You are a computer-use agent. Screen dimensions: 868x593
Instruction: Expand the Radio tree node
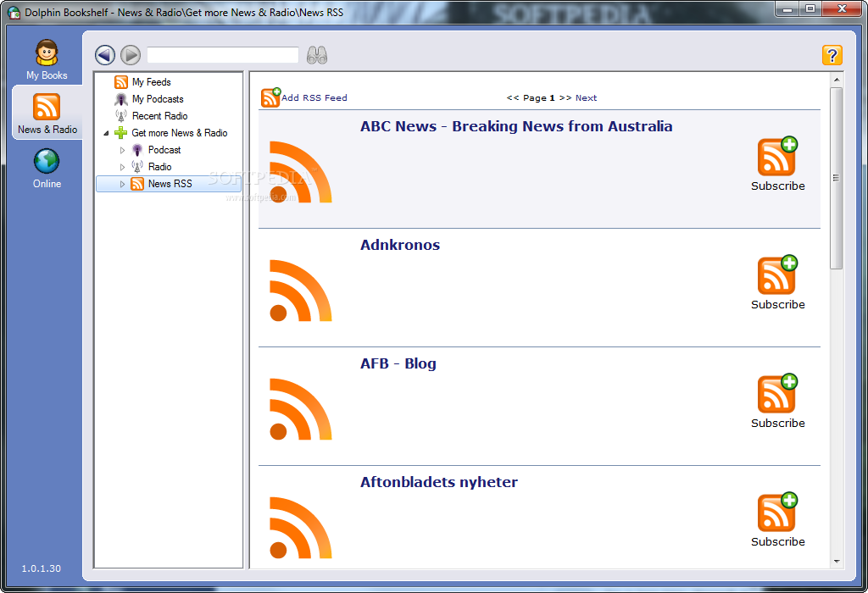[122, 167]
